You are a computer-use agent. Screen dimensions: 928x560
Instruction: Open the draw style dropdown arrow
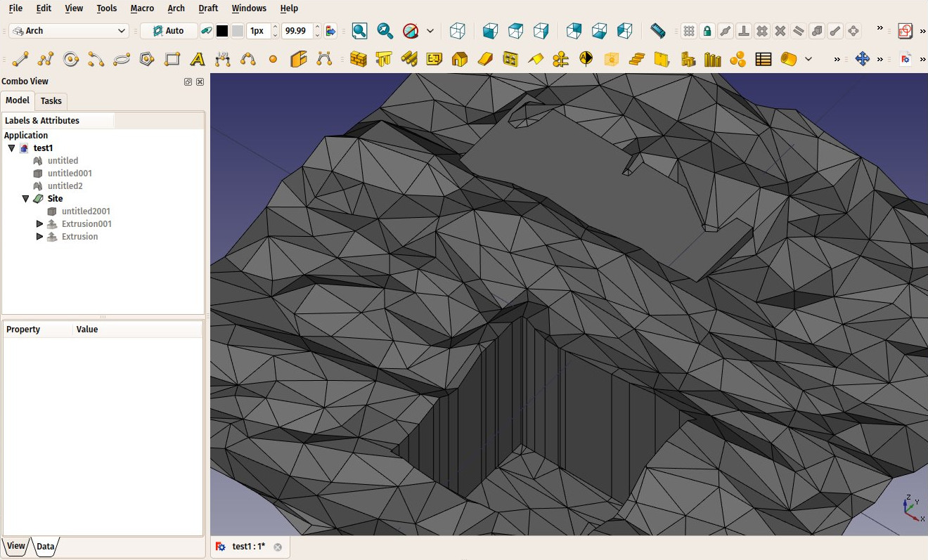tap(430, 31)
